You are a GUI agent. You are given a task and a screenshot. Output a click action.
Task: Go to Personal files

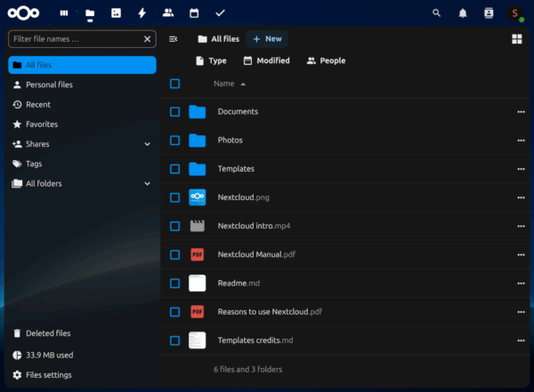[x=82, y=84]
